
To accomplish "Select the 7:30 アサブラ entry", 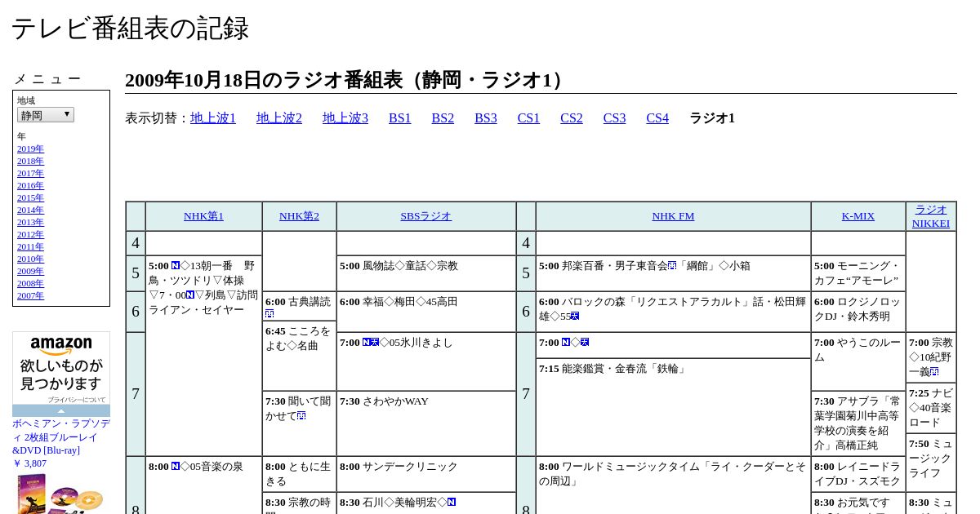I will pyautogui.click(x=858, y=423).
